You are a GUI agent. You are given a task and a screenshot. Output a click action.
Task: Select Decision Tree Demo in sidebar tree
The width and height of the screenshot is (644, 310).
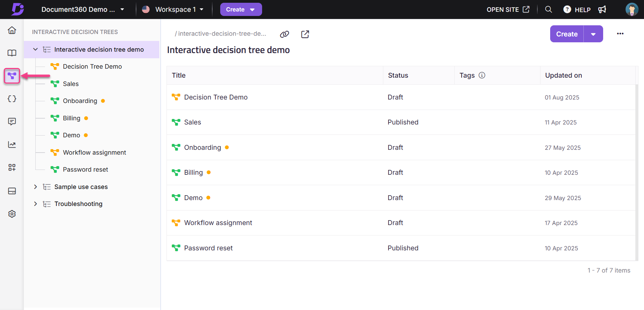click(92, 67)
